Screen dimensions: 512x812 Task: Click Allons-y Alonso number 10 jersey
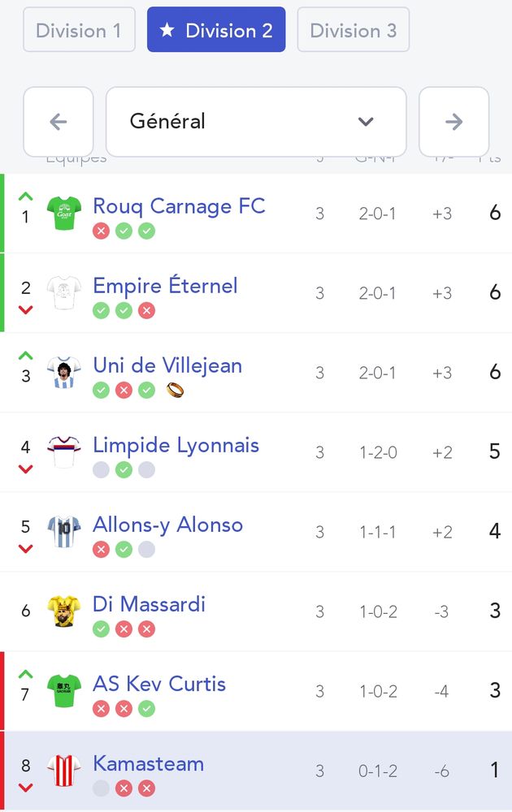63,532
